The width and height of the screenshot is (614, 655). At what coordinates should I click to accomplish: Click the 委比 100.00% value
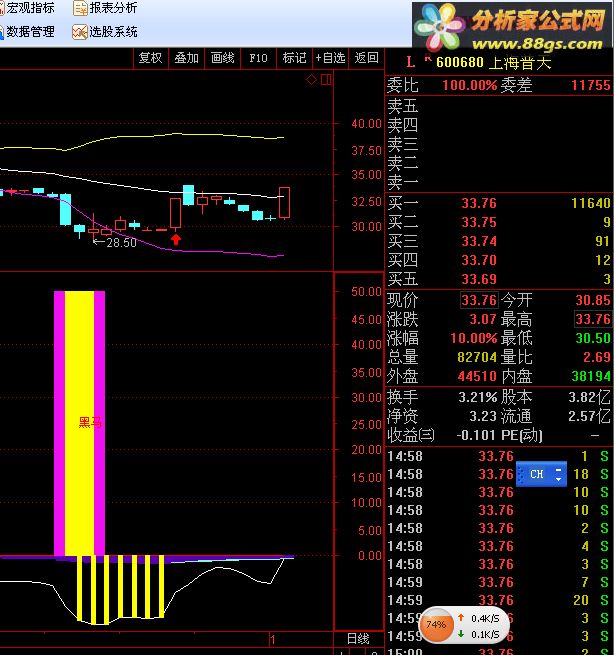click(x=469, y=85)
